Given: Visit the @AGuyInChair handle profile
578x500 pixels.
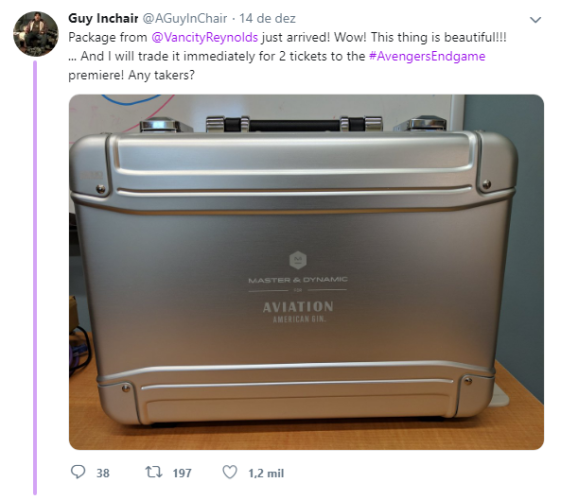Looking at the screenshot, I should pos(185,18).
